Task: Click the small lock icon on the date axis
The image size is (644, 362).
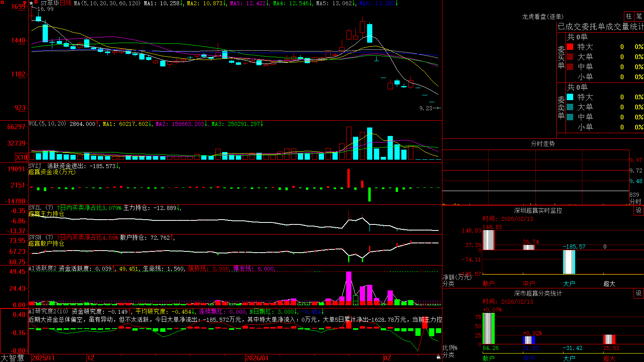Action: click(438, 357)
